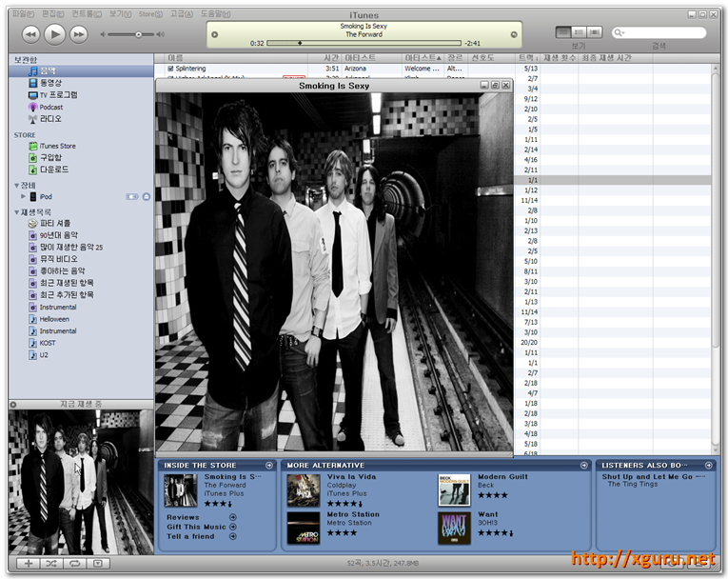Viewport: 728px width, 579px height.
Task: Mute with the low-volume speaker icon
Action: (x=103, y=34)
